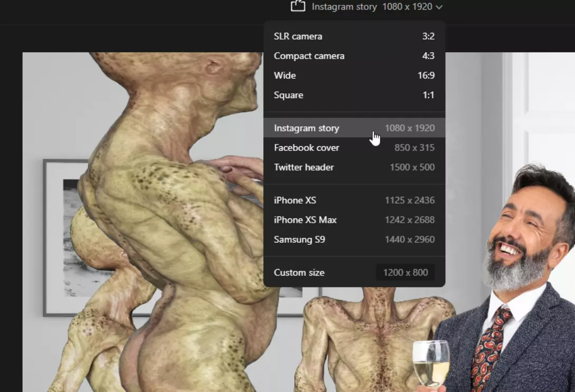Image resolution: width=575 pixels, height=392 pixels.
Task: Pick Twitter header 1500 x 500
Action: tap(354, 167)
